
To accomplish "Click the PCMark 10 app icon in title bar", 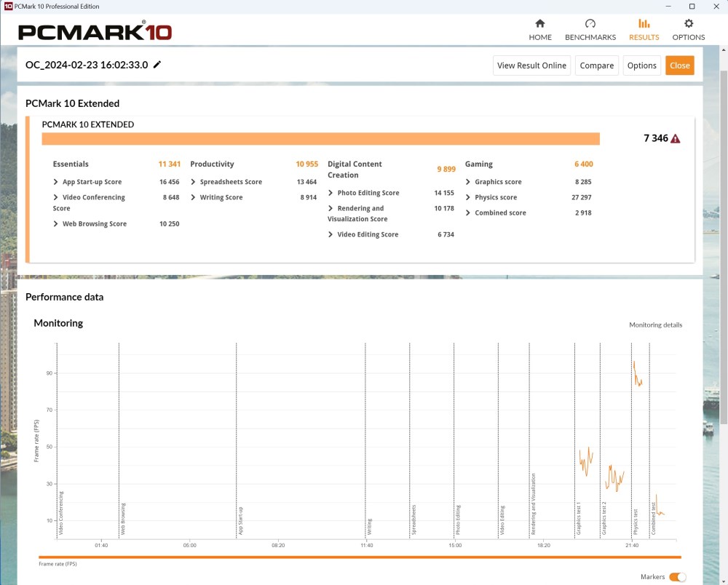I will (x=8, y=6).
